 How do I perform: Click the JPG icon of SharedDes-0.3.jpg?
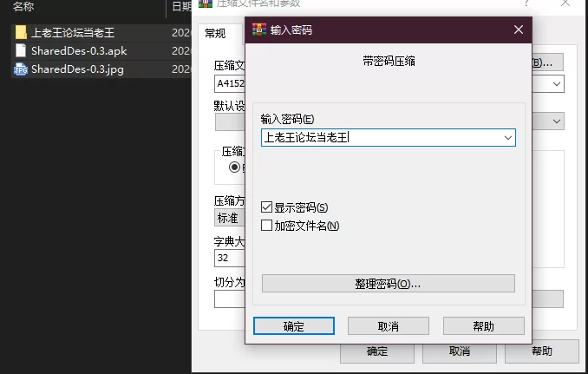[x=21, y=69]
